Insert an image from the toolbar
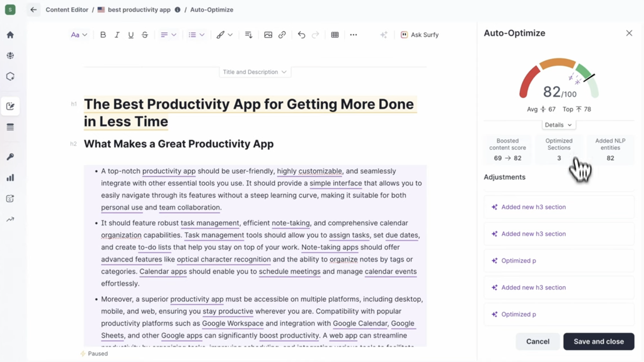Image resolution: width=644 pixels, height=362 pixels. click(268, 35)
